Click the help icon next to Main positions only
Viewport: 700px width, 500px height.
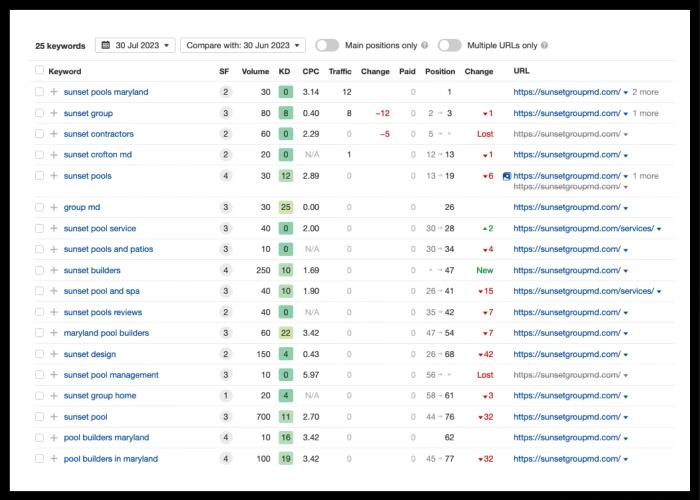[425, 45]
